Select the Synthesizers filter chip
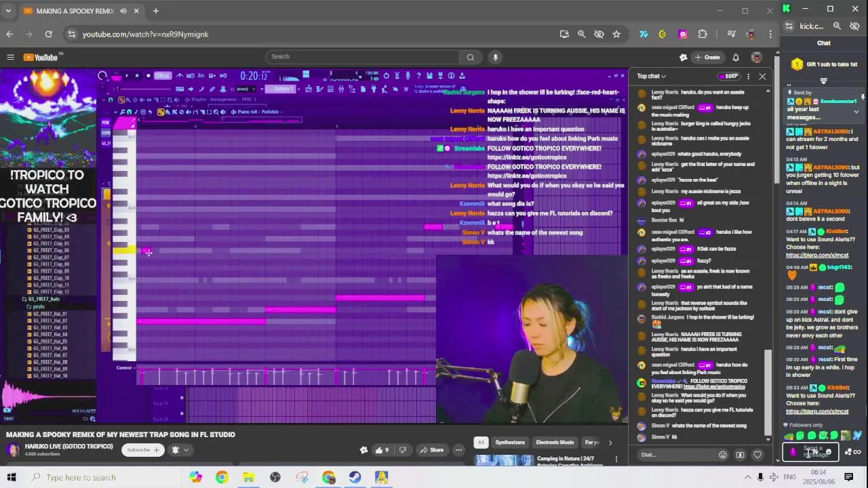The height and width of the screenshot is (488, 868). (x=510, y=443)
